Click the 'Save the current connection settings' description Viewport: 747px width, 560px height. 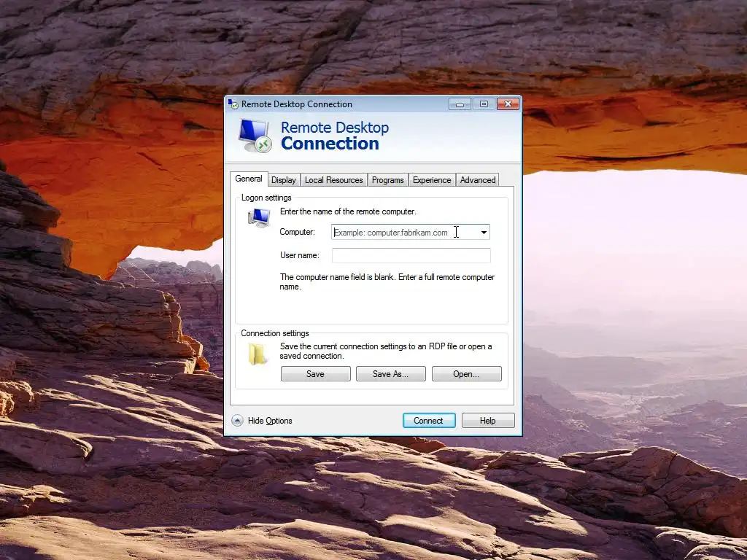(386, 351)
